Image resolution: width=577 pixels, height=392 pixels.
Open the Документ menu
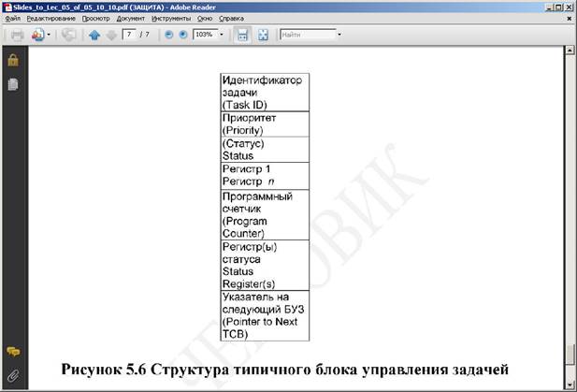(x=131, y=19)
